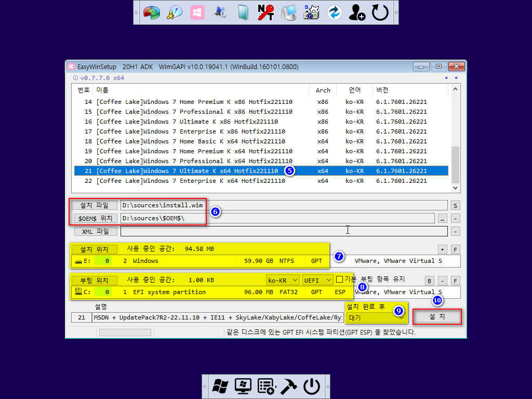Open the pink Windows logo EasyWinSetup icon
Image resolution: width=532 pixels, height=399 pixels.
click(197, 13)
